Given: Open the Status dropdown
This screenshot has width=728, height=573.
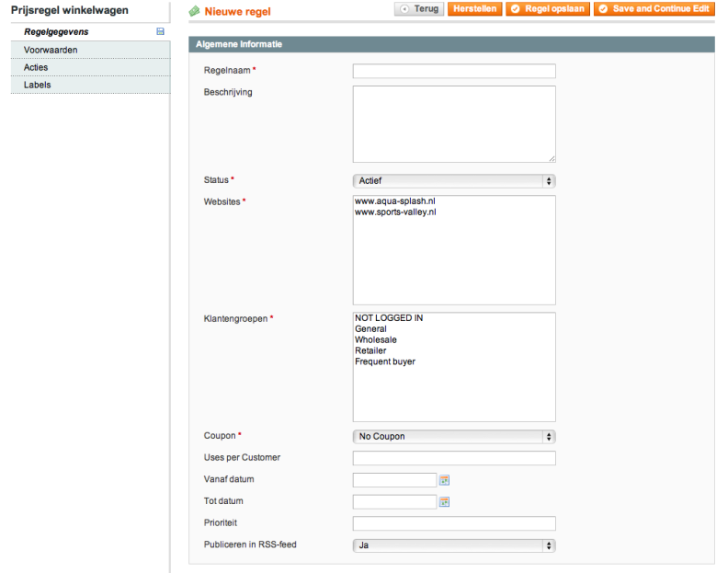Looking at the screenshot, I should click(454, 181).
